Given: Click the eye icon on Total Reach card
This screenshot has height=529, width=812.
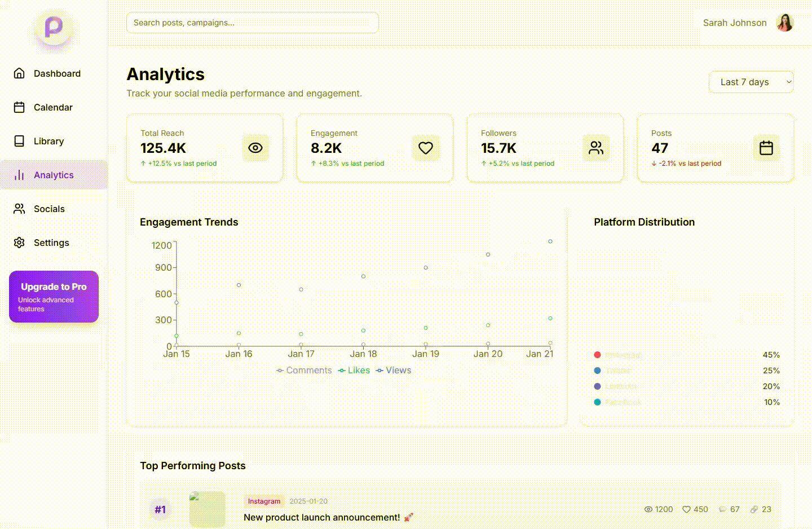Looking at the screenshot, I should [x=255, y=148].
